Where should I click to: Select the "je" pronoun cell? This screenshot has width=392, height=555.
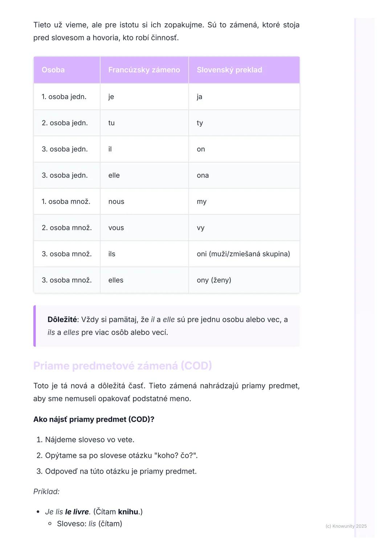tap(111, 97)
